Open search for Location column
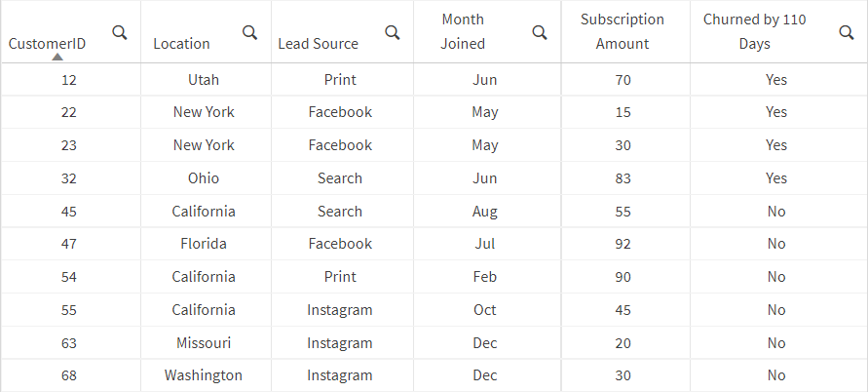Viewport: 868px width, 392px height. (x=249, y=32)
